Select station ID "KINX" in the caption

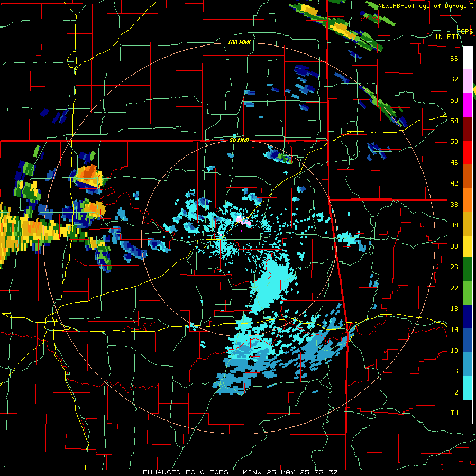click(253, 472)
